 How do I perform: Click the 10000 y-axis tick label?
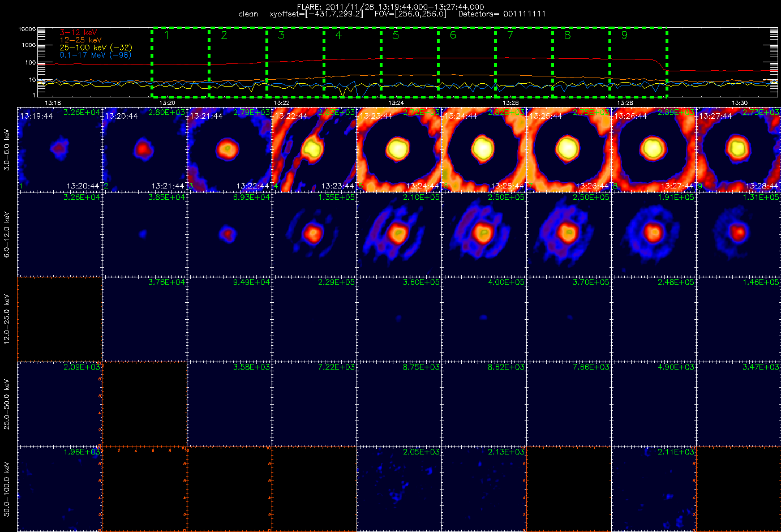tap(27, 29)
